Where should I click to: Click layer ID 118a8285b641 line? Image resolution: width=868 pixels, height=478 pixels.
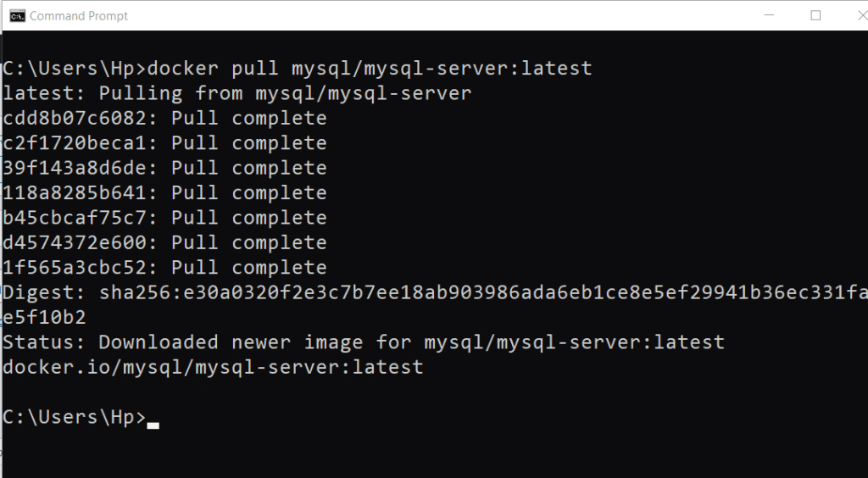[165, 193]
